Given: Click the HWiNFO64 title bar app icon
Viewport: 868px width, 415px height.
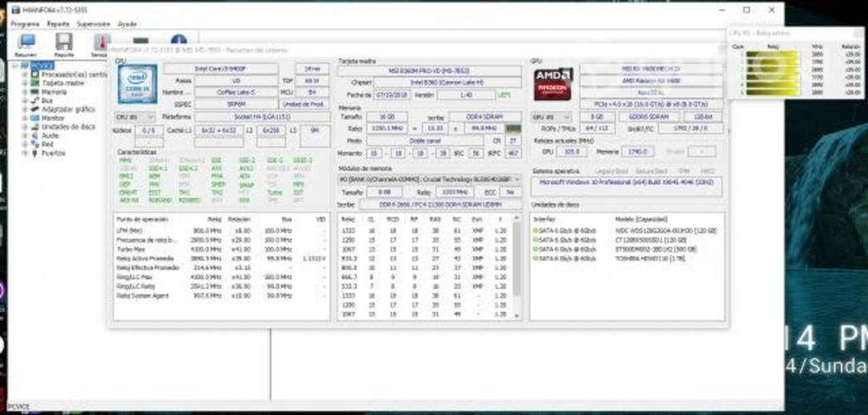Looking at the screenshot, I should tap(15, 10).
